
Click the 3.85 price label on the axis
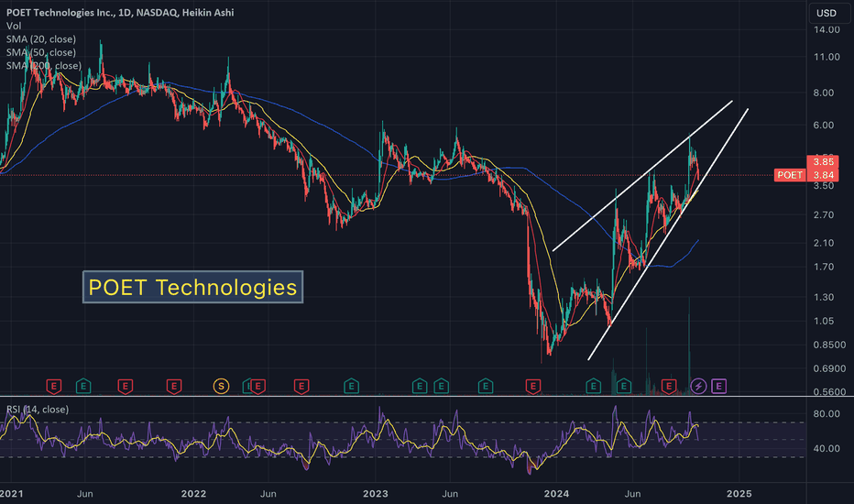[x=823, y=162]
